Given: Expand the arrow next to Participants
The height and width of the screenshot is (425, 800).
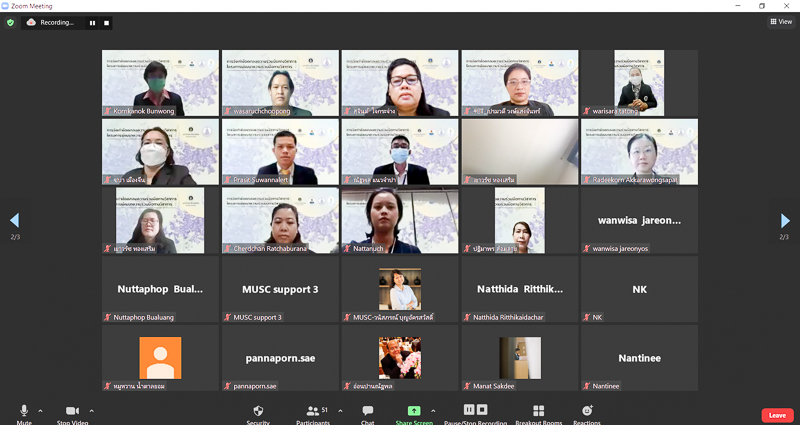Looking at the screenshot, I should pos(339,410).
